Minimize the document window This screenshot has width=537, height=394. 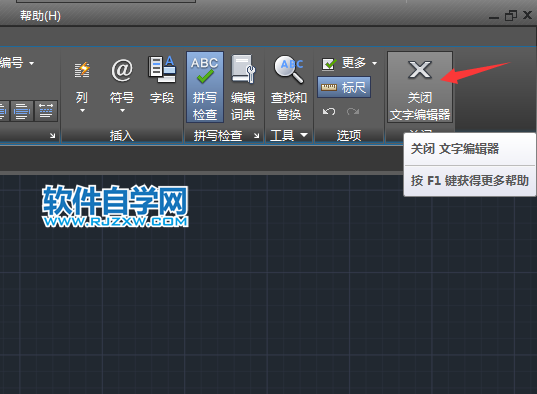pyautogui.click(x=494, y=17)
